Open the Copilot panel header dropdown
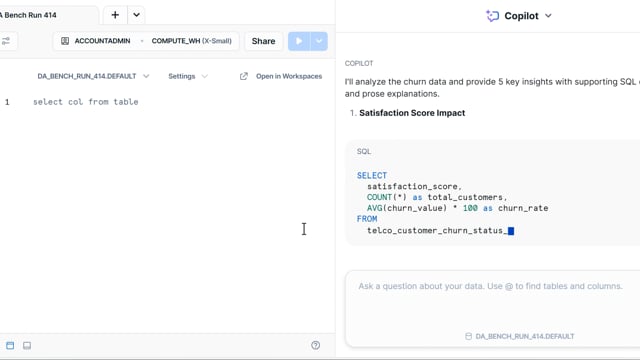This screenshot has height=360, width=640. pyautogui.click(x=548, y=16)
